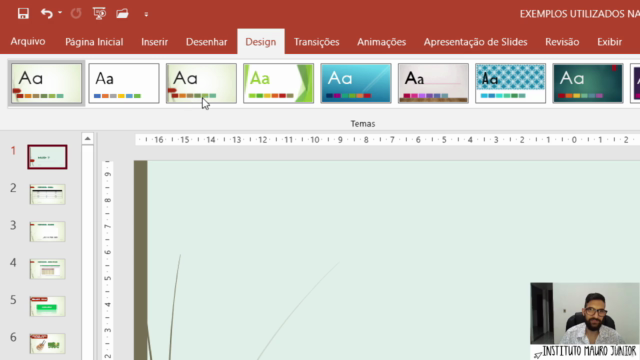The image size is (640, 360).
Task: Start slideshow from beginning icon
Action: (99, 13)
